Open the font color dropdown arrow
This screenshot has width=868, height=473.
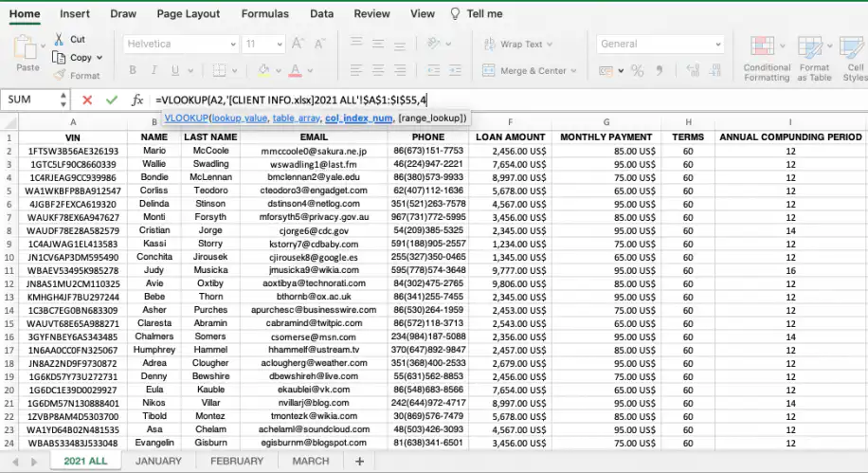(310, 71)
